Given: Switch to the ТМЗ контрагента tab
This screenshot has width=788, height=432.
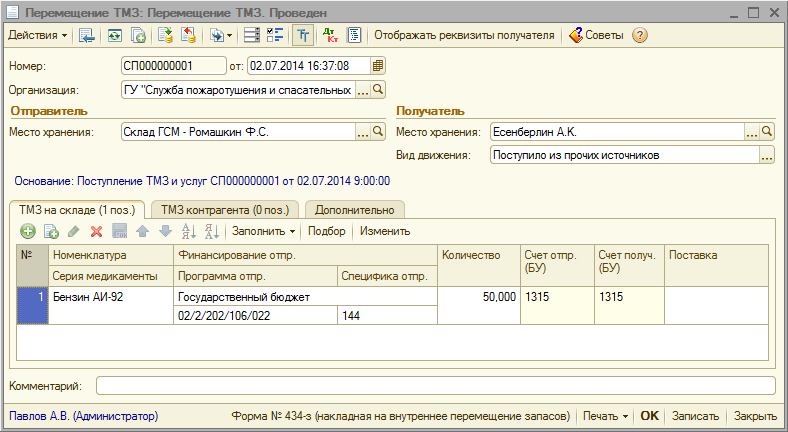Looking at the screenshot, I should [x=225, y=209].
